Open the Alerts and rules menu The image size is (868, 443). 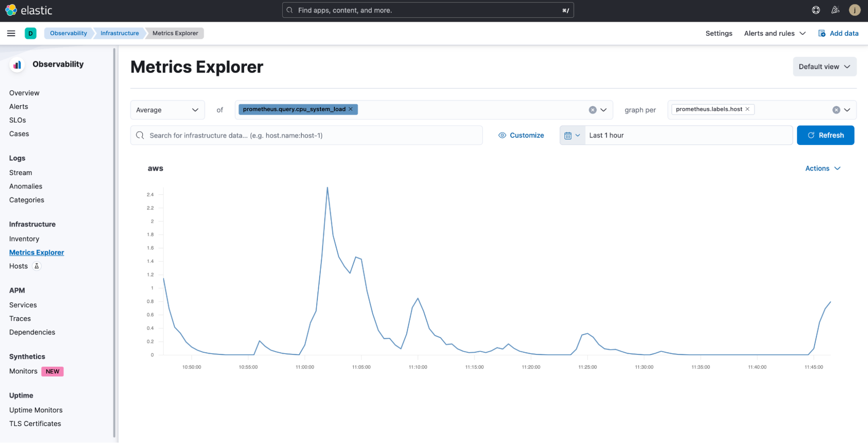[x=775, y=33]
